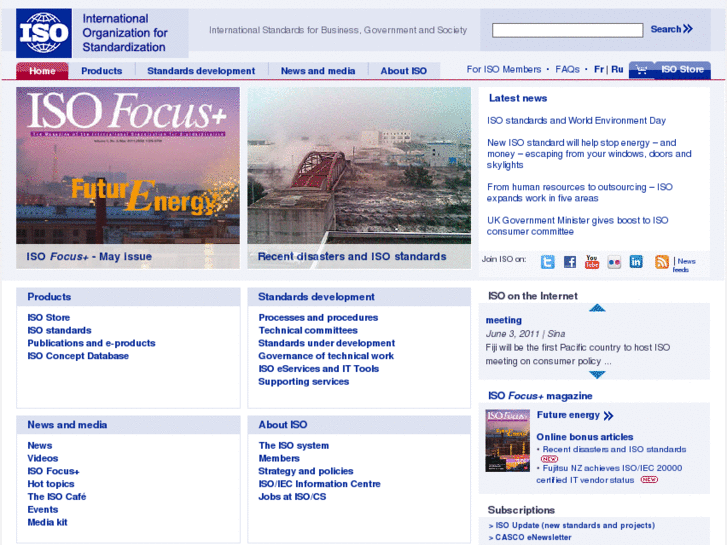Screen dimensions: 727x545
Task: Select the Home tab
Action: (x=42, y=71)
